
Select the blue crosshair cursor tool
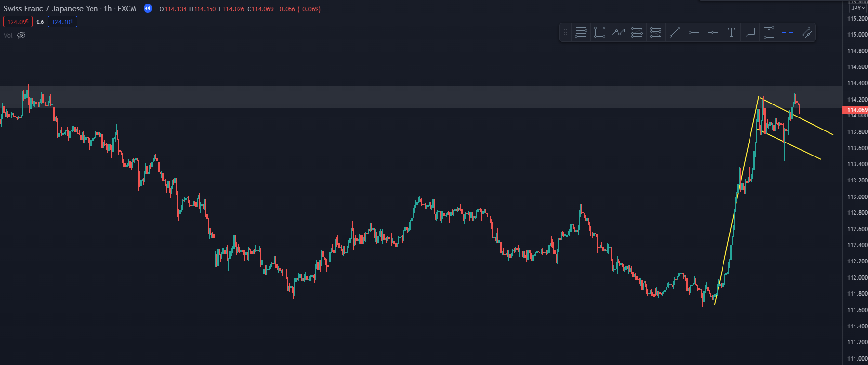tap(788, 33)
